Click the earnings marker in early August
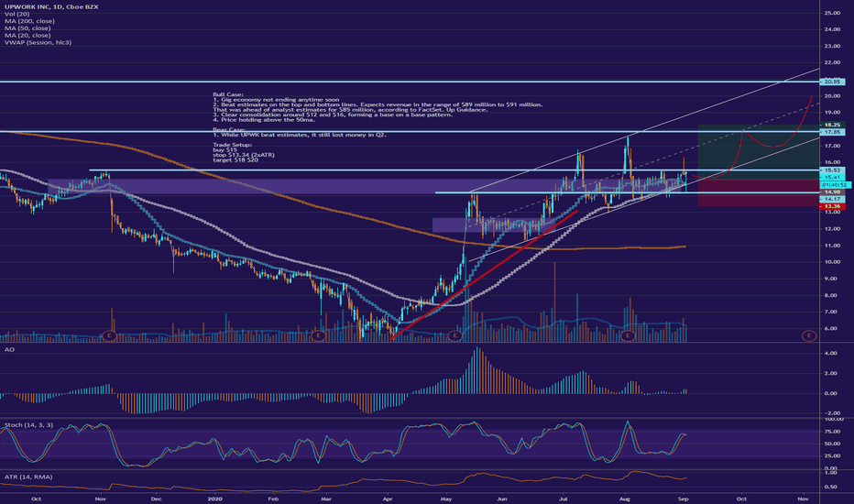The height and width of the screenshot is (504, 854). tap(628, 335)
